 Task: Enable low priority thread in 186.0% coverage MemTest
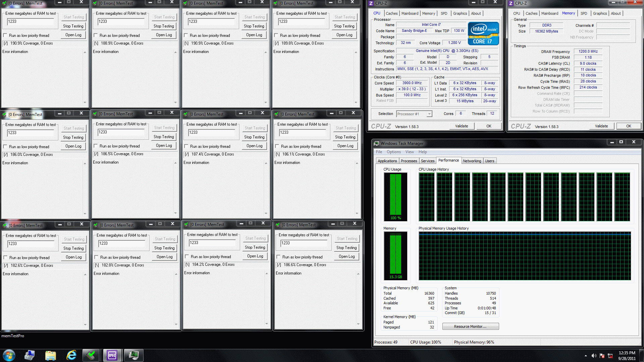tap(5, 147)
